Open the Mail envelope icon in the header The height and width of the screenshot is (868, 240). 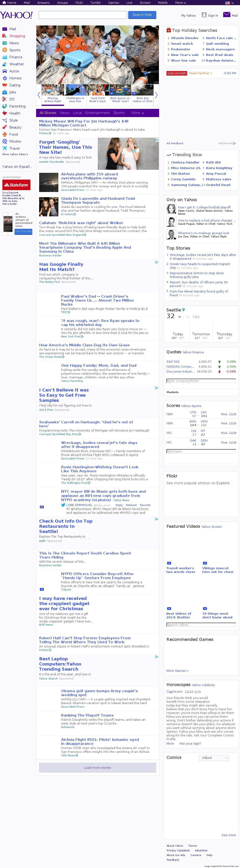pyautogui.click(x=226, y=15)
